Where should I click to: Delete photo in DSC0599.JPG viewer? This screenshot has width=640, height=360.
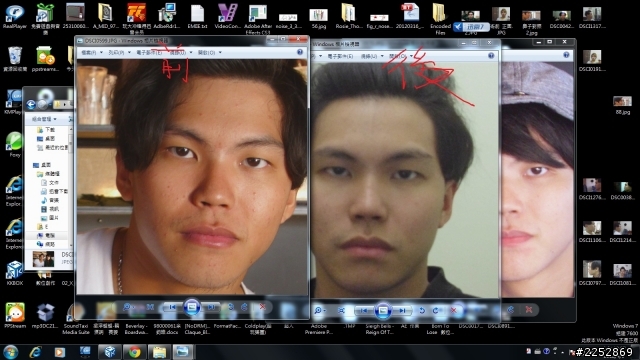point(262,307)
